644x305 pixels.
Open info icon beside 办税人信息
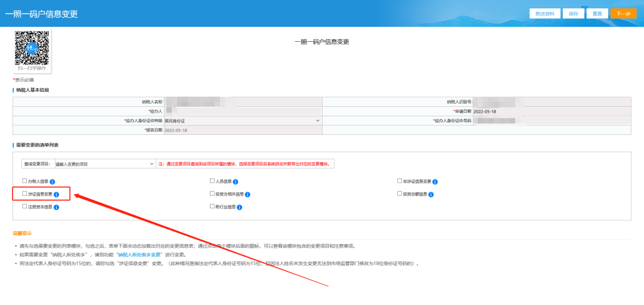pos(52,181)
